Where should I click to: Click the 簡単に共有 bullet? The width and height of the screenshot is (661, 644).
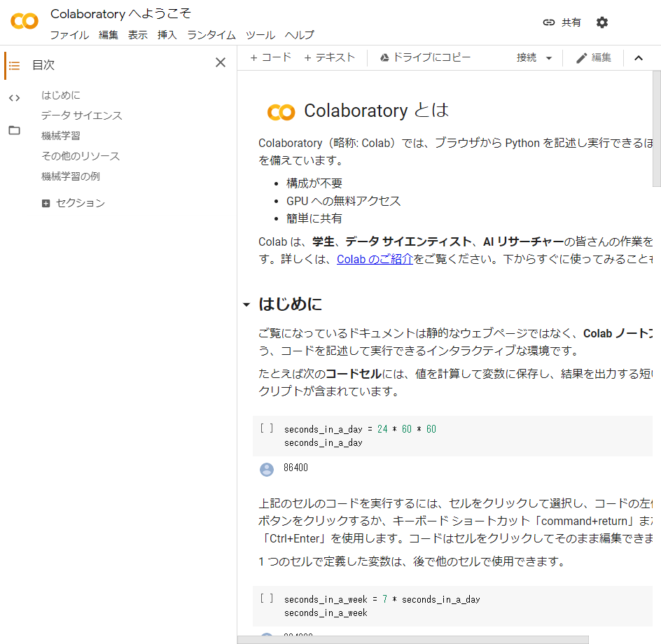coord(314,218)
